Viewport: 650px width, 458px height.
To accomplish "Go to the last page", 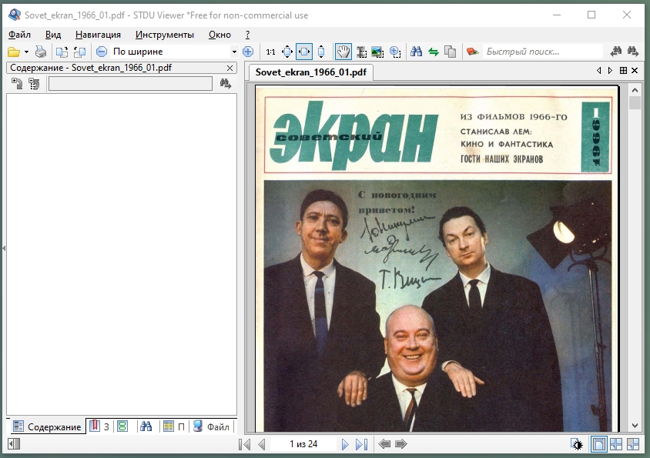I will [361, 444].
